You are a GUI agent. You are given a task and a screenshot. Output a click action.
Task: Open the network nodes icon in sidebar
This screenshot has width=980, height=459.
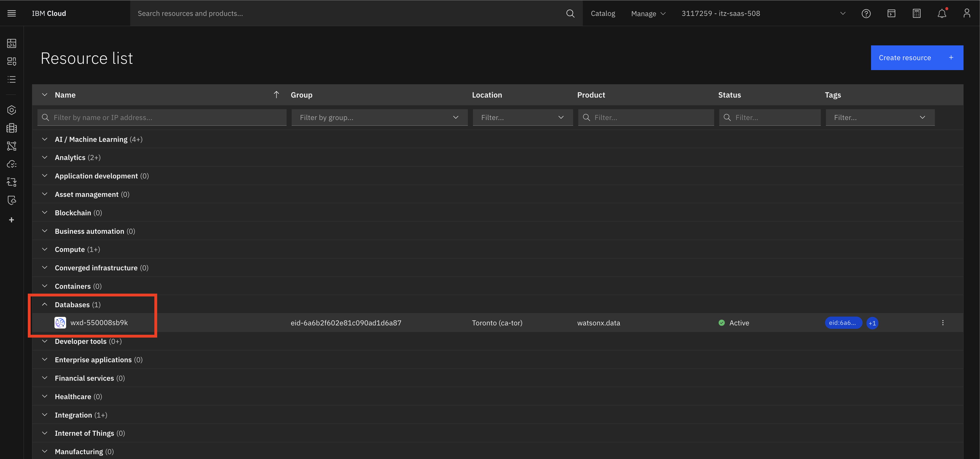click(x=11, y=146)
